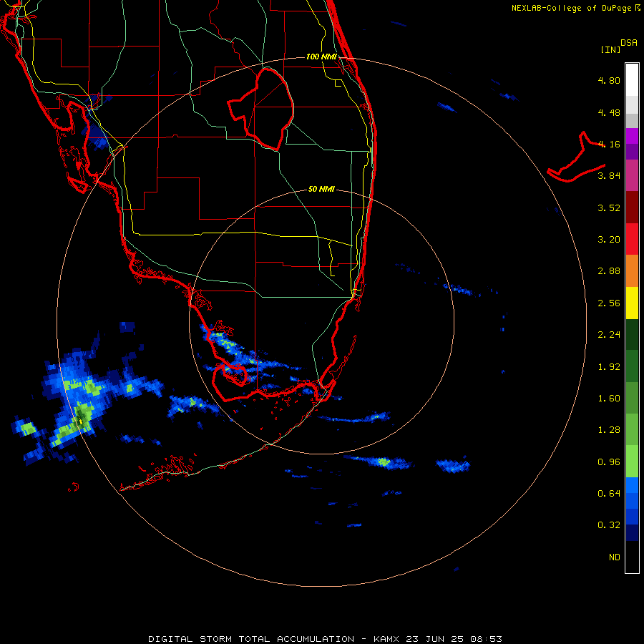Select the 2.24 legend value
This screenshot has height=644, width=644.
(609, 335)
